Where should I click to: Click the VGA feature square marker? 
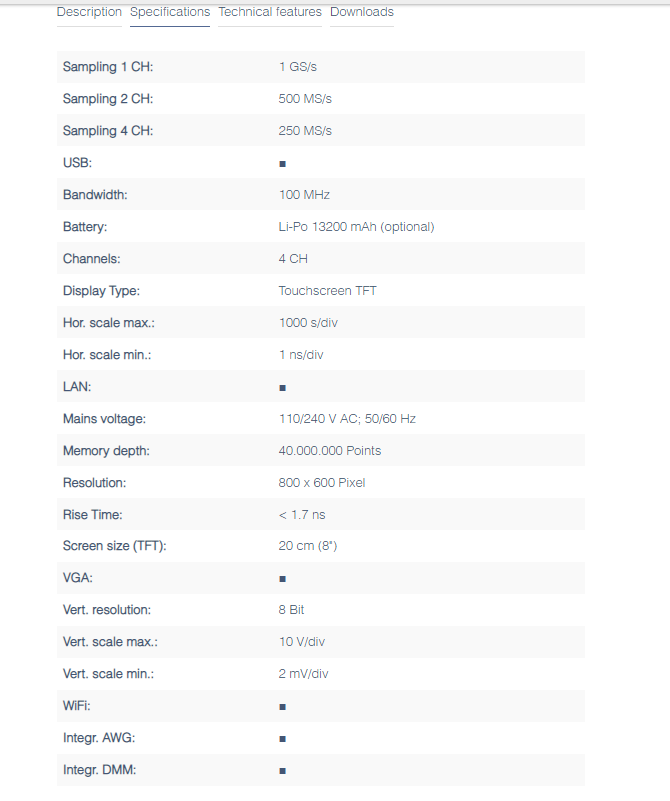tap(282, 579)
